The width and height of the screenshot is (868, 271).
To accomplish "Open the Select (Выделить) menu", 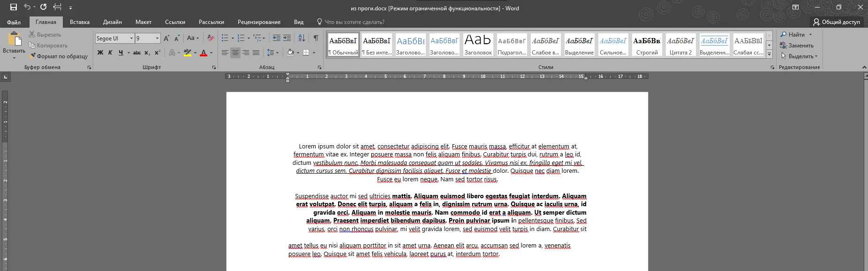I will (x=799, y=56).
